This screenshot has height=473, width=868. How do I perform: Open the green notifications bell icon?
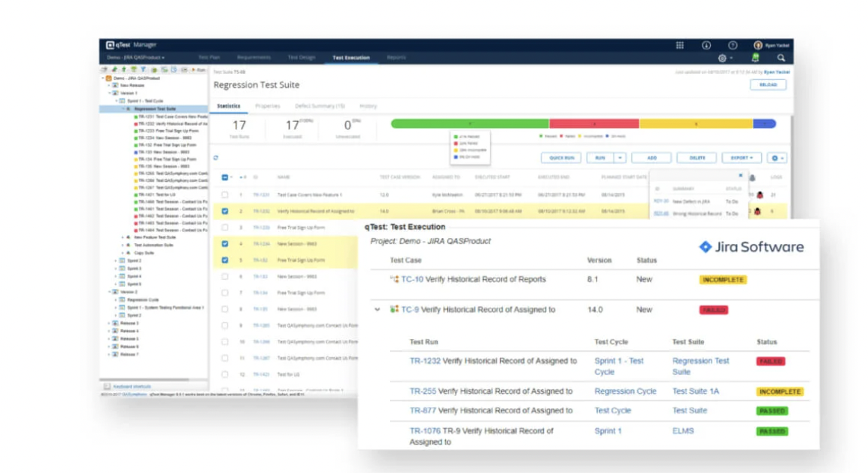coord(756,58)
